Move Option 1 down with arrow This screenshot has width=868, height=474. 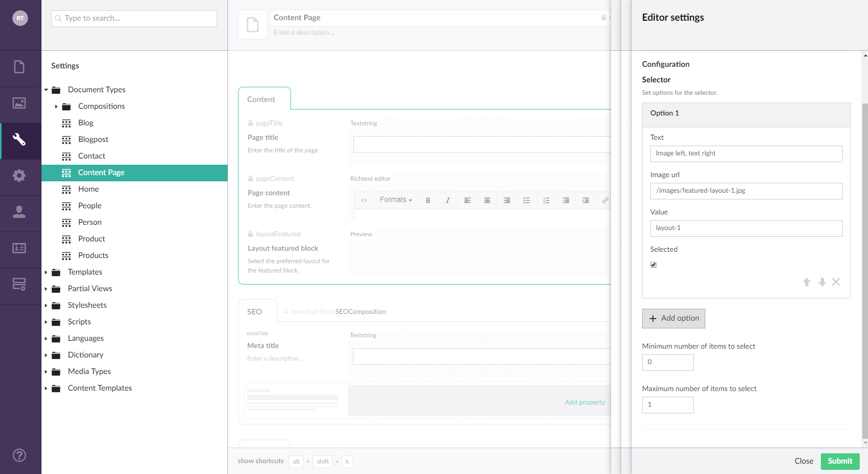[x=822, y=282]
